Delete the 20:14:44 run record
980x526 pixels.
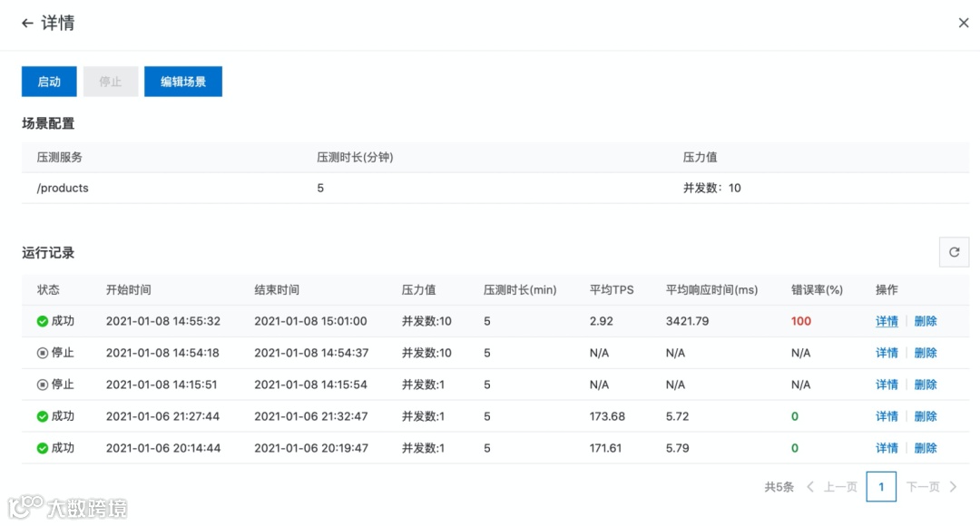coord(925,448)
